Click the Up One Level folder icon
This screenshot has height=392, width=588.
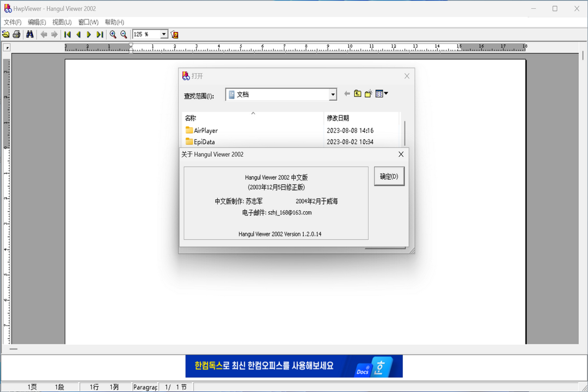point(357,93)
